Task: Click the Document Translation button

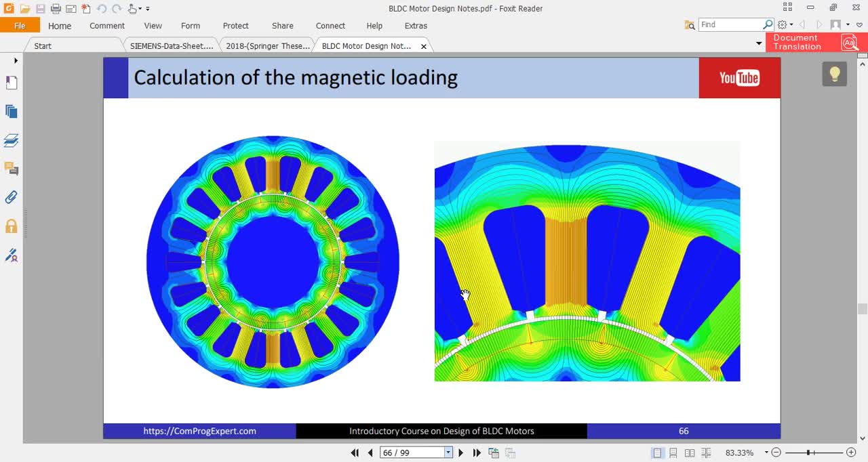Action: [816, 42]
